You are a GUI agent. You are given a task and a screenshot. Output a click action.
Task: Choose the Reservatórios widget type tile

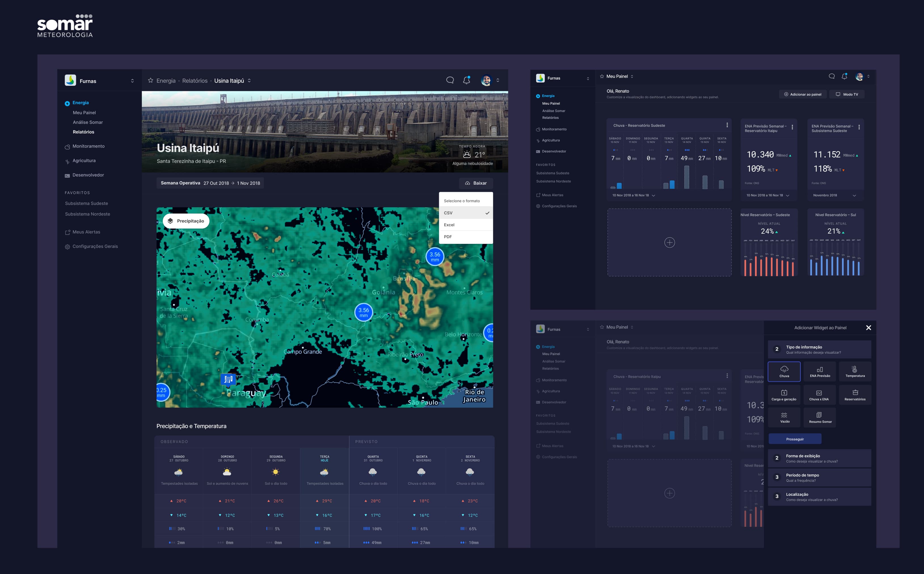855,395
